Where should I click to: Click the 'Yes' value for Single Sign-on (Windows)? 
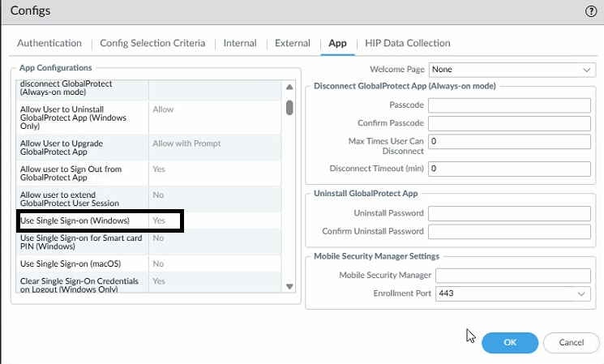[159, 221]
